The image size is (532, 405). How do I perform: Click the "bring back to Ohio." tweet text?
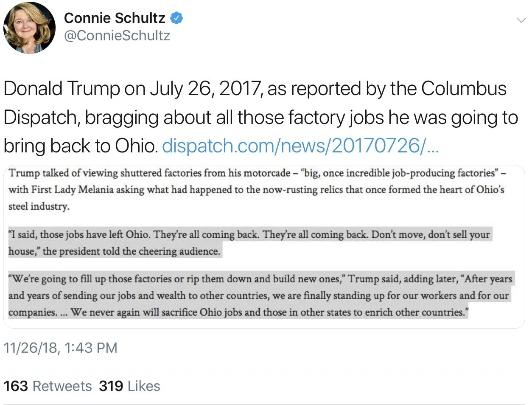click(x=81, y=146)
